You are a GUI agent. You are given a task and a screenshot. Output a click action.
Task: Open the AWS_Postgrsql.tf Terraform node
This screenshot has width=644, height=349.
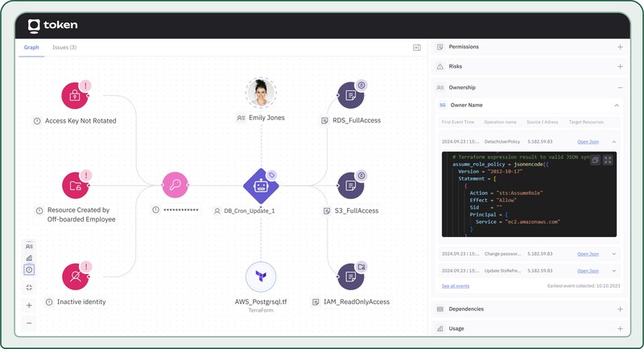(x=260, y=276)
